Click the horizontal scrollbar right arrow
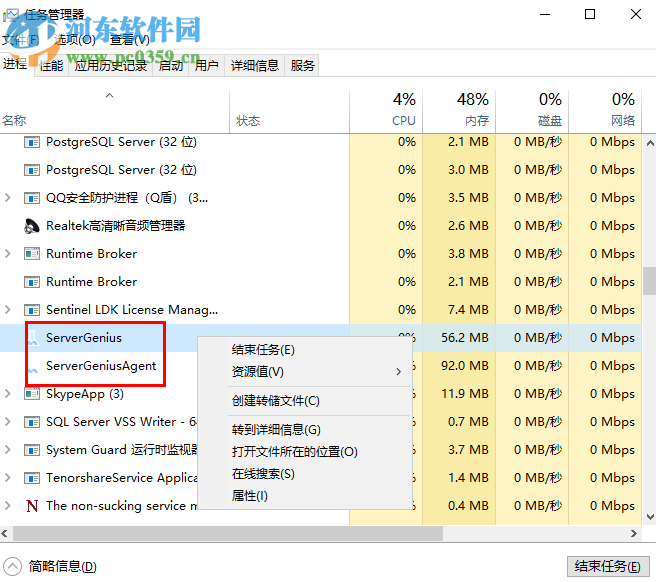Viewport: 656px width, 582px height. click(x=634, y=533)
